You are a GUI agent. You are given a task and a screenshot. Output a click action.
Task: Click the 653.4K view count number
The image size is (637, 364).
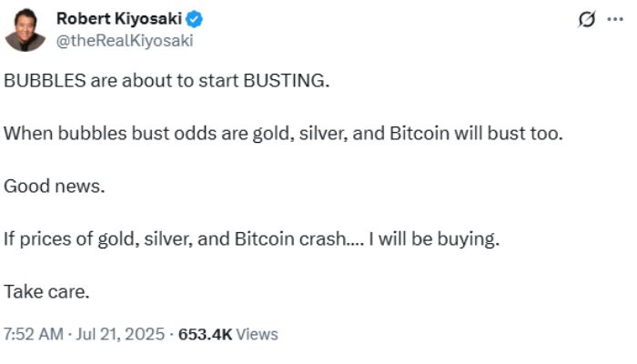pyautogui.click(x=205, y=334)
